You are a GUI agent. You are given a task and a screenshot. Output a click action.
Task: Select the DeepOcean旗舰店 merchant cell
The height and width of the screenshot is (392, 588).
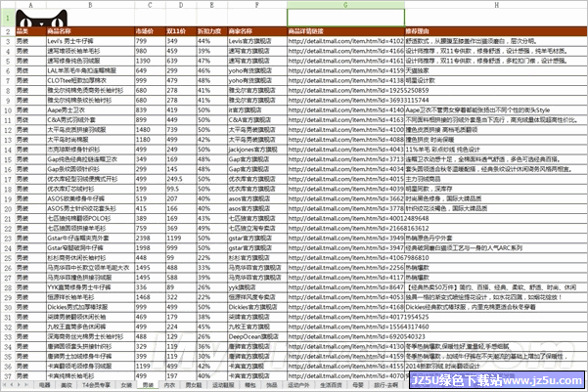point(257,337)
